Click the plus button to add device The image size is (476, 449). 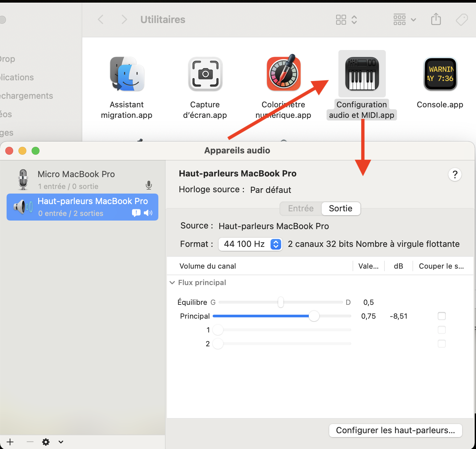pos(10,442)
